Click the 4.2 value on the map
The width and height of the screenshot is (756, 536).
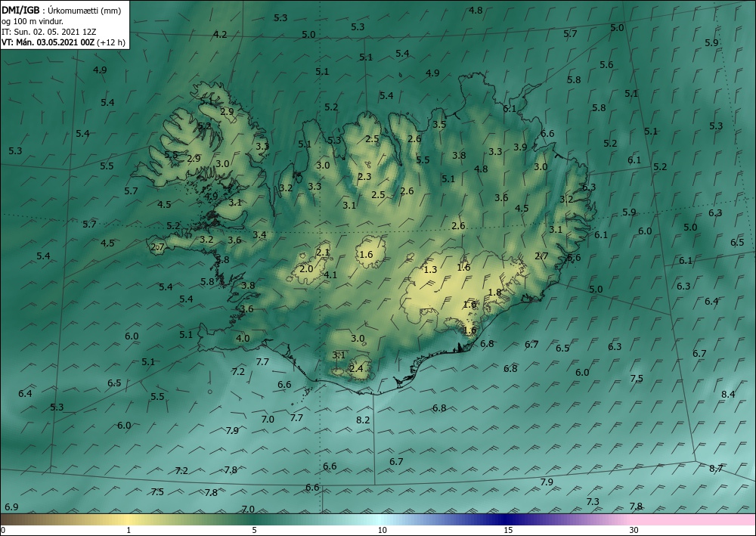(x=220, y=35)
